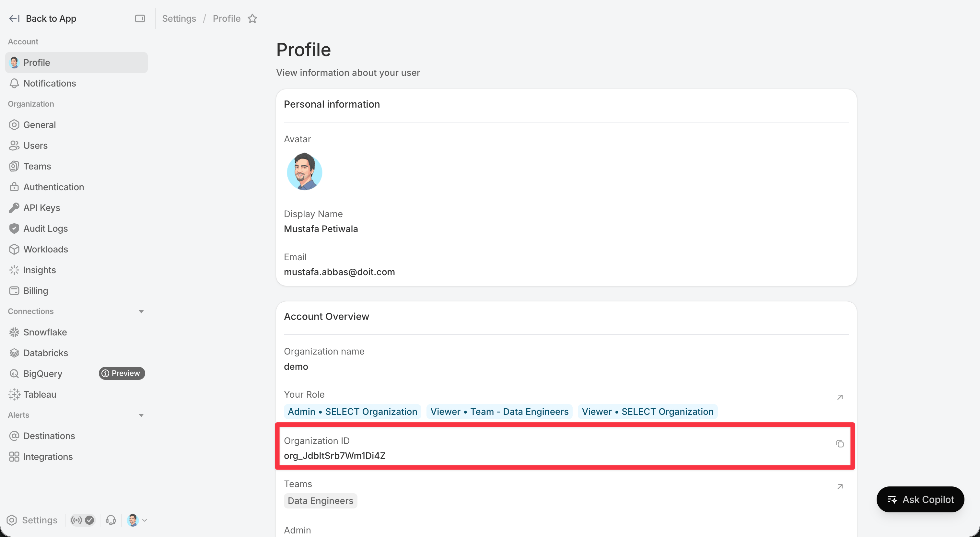Viewport: 980px width, 537px height.
Task: Click the Viewer • Team - Data Engineers tag
Action: pos(499,412)
